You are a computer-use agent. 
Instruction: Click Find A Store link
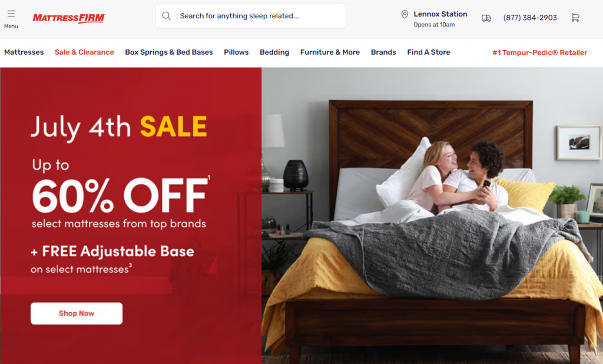click(429, 52)
